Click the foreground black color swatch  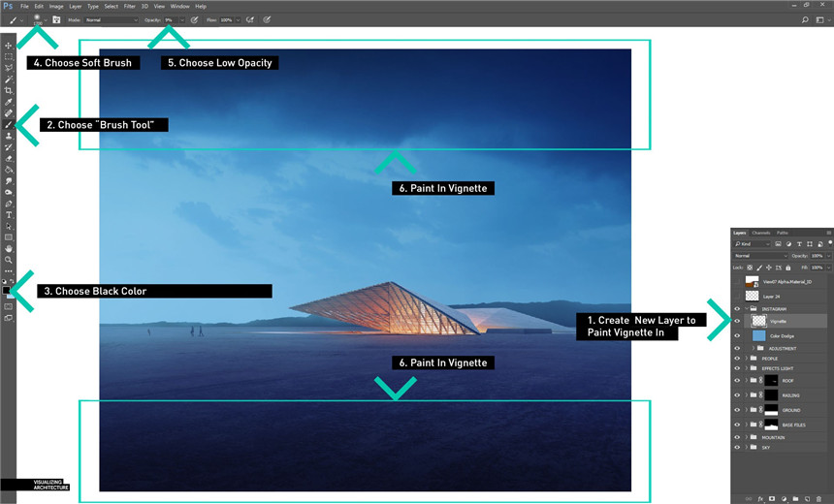point(7,290)
